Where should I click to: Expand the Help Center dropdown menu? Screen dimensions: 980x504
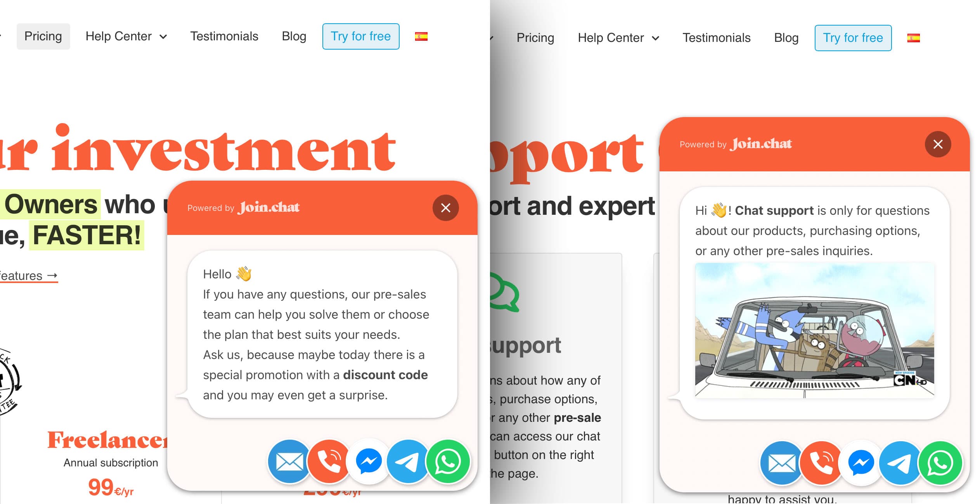pos(126,36)
